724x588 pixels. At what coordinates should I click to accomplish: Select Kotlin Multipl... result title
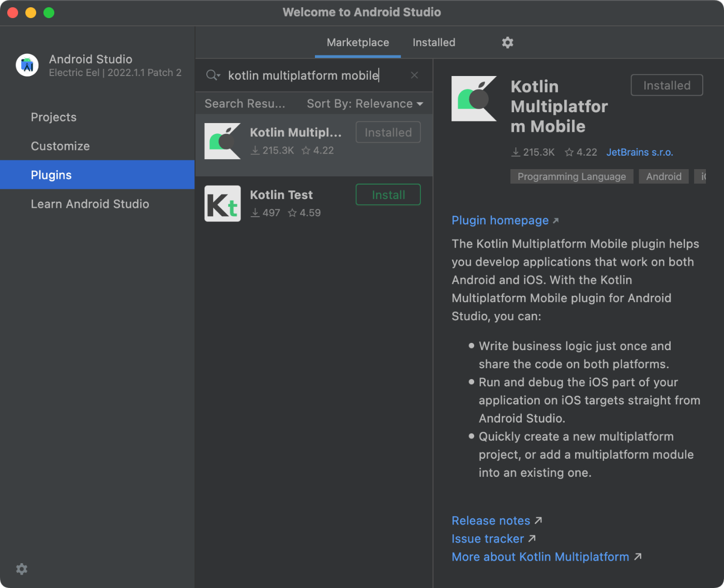click(x=296, y=132)
